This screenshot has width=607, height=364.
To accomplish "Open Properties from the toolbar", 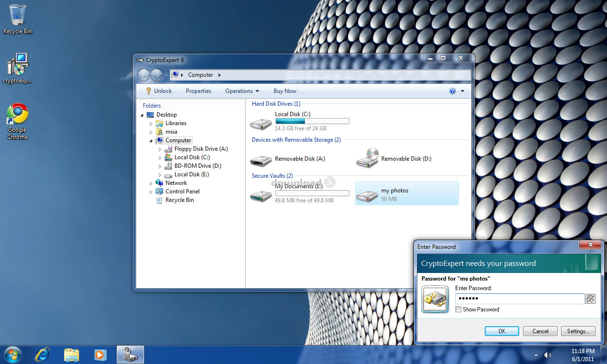I will pos(198,91).
